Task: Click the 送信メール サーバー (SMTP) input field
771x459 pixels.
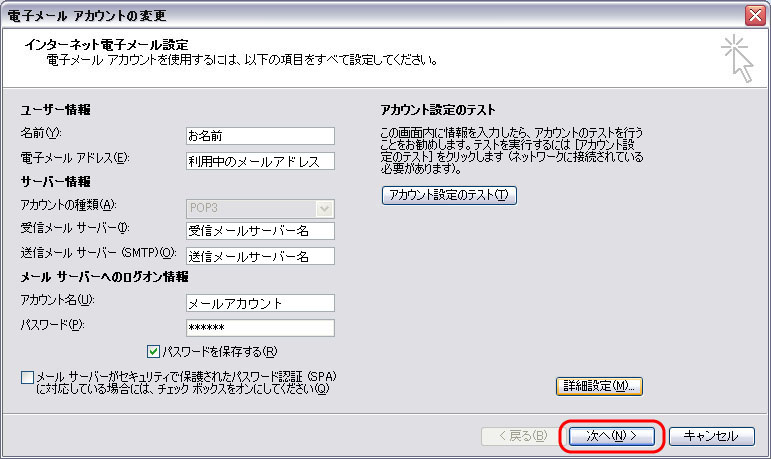Action: (x=260, y=256)
